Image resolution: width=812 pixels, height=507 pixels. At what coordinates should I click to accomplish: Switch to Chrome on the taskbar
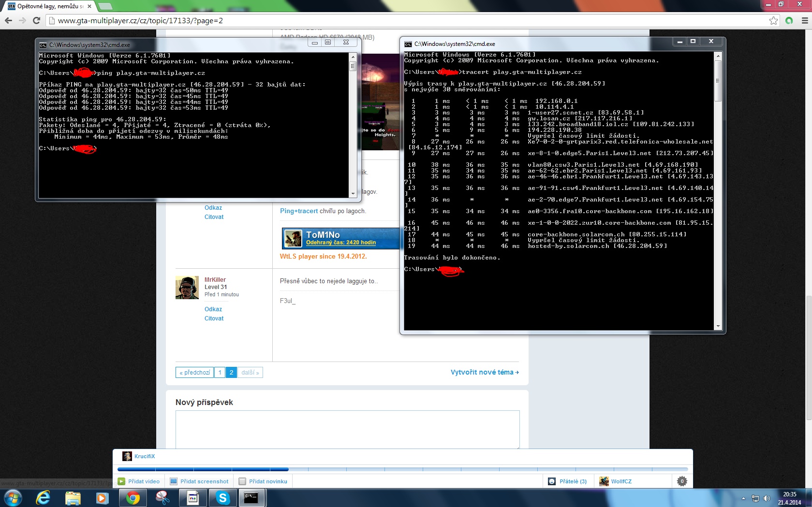pos(133,498)
